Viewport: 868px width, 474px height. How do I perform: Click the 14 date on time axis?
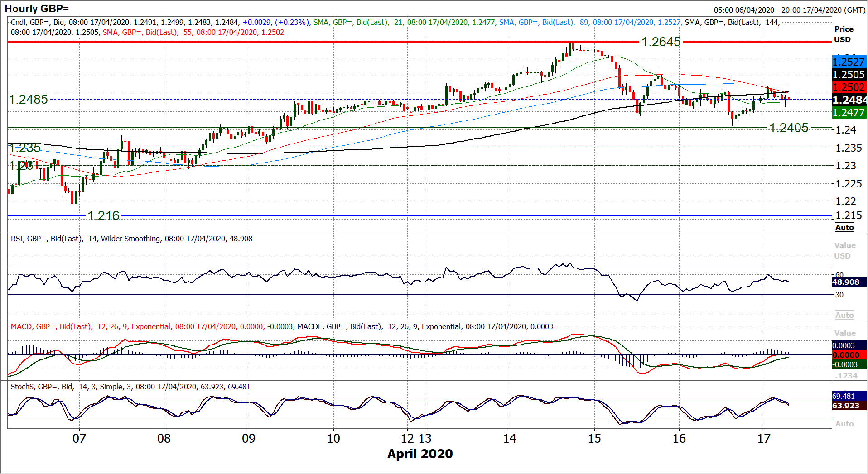tap(510, 438)
